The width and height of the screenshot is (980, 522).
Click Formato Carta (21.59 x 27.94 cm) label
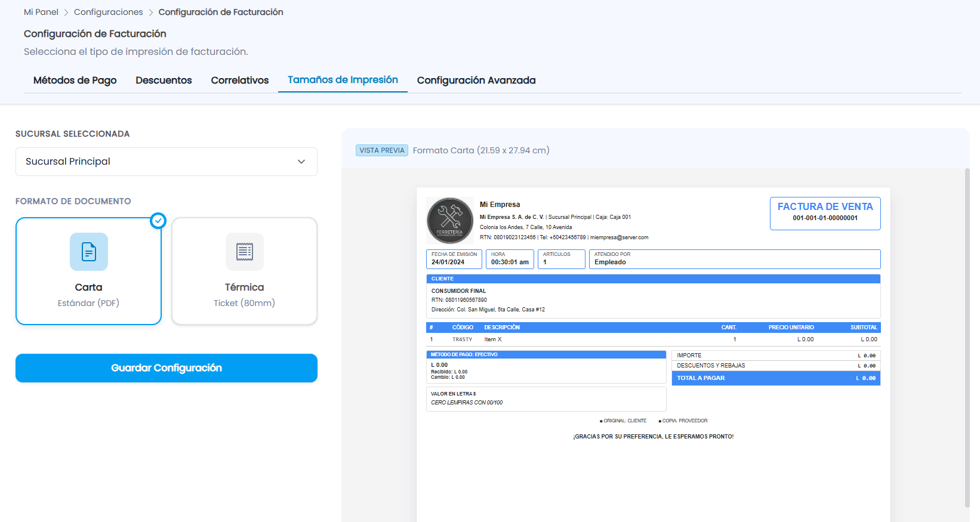(481, 150)
